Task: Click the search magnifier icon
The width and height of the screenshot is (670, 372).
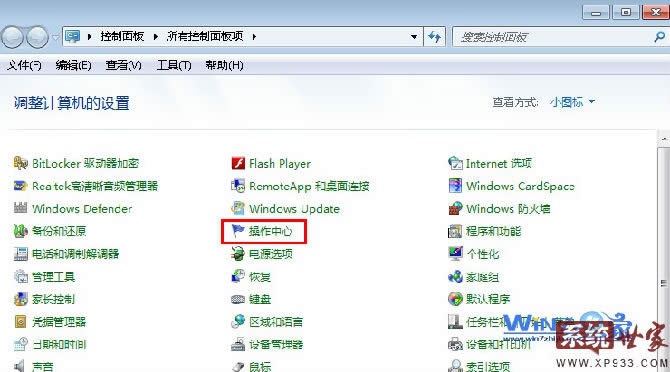Action: click(660, 37)
